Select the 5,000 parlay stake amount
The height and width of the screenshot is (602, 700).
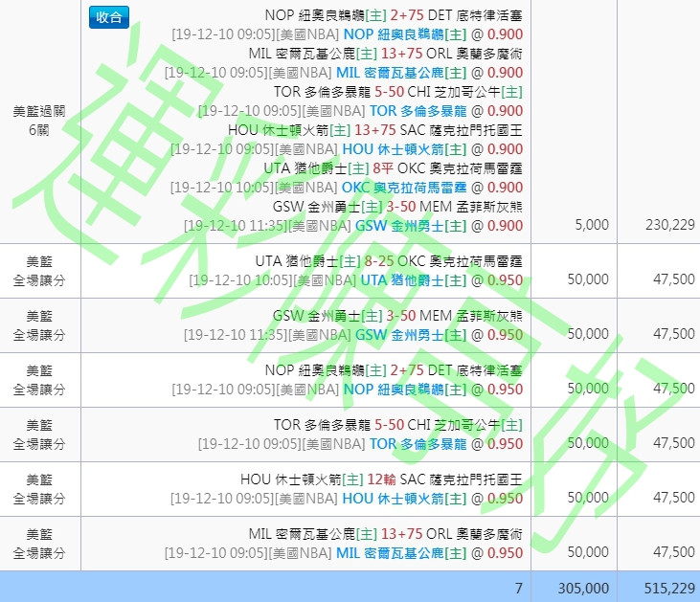pos(592,225)
